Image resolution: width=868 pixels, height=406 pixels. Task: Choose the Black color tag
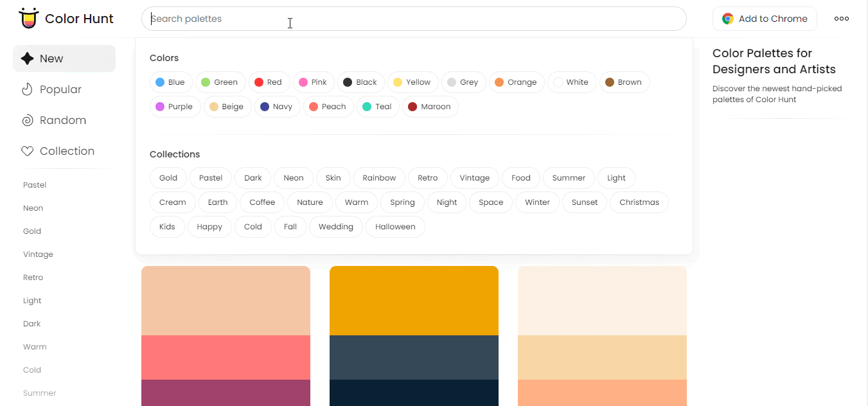tap(361, 82)
